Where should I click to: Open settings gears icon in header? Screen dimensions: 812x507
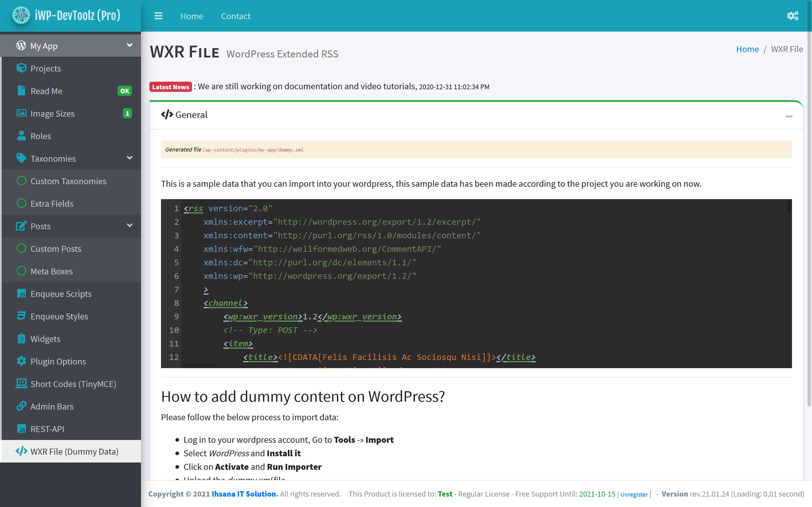pyautogui.click(x=793, y=16)
